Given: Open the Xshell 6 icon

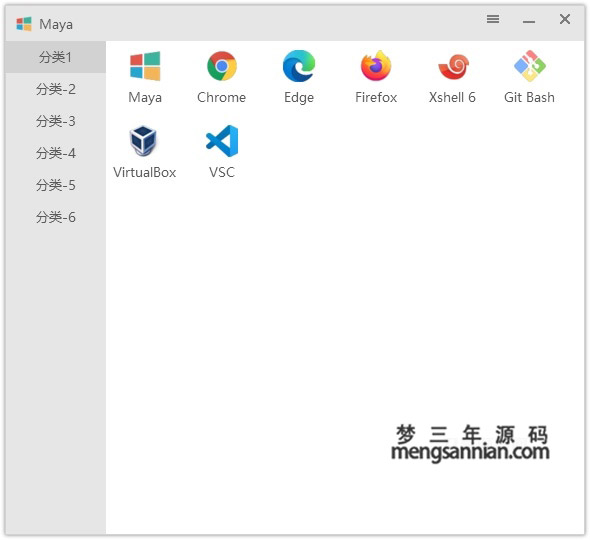Looking at the screenshot, I should tap(453, 66).
